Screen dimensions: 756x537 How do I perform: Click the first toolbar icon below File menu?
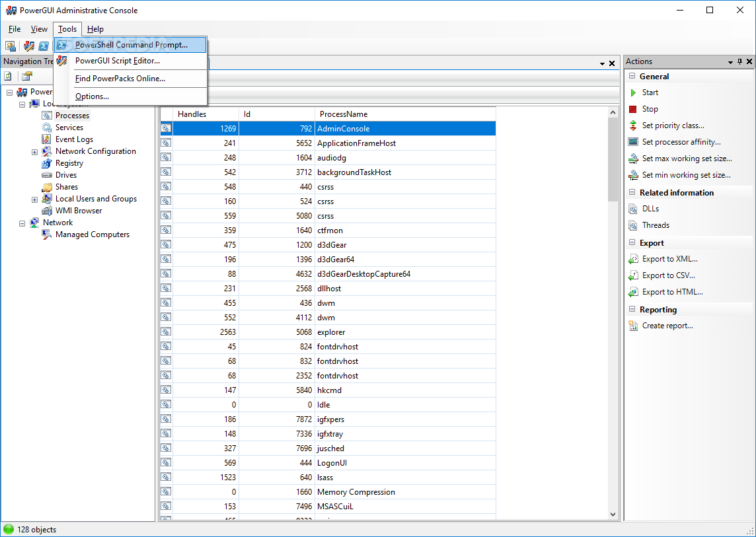point(10,46)
